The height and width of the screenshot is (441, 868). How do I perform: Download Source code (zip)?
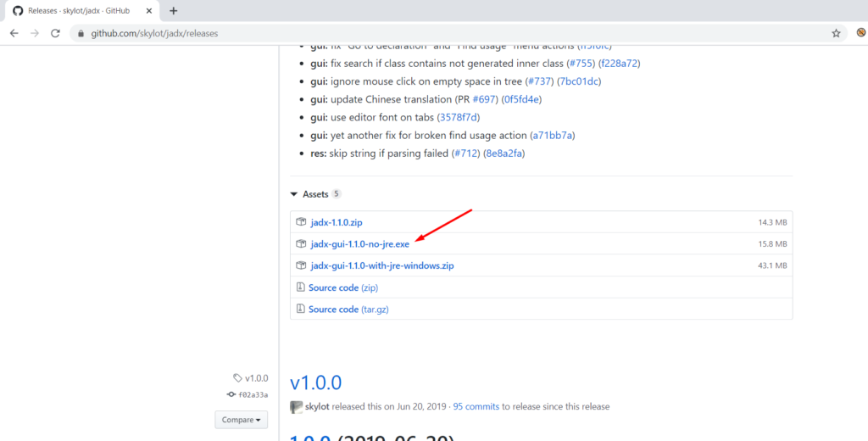343,287
